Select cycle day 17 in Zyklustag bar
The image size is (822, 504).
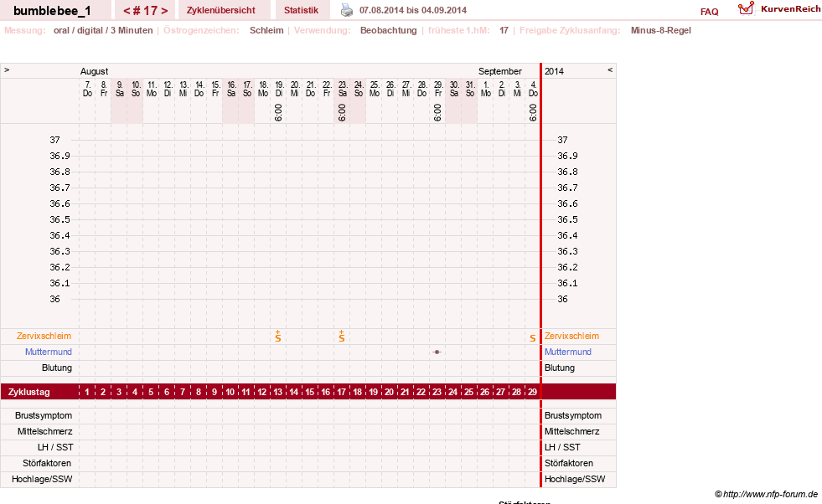(x=341, y=392)
